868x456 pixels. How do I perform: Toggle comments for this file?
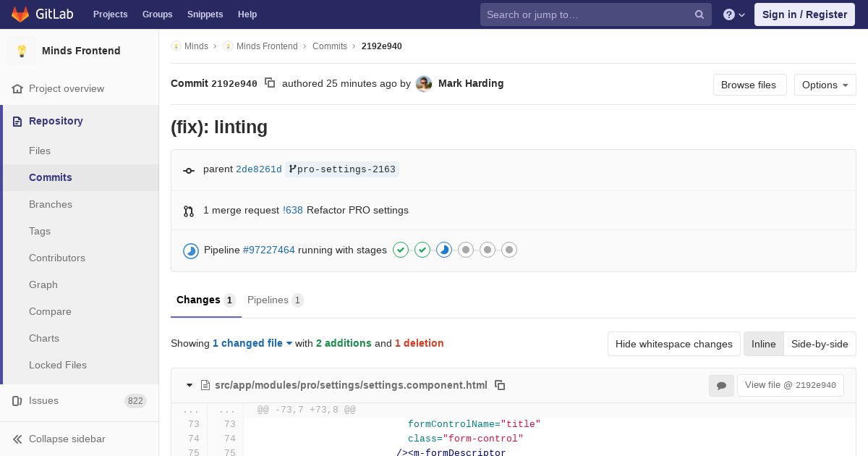point(721,386)
